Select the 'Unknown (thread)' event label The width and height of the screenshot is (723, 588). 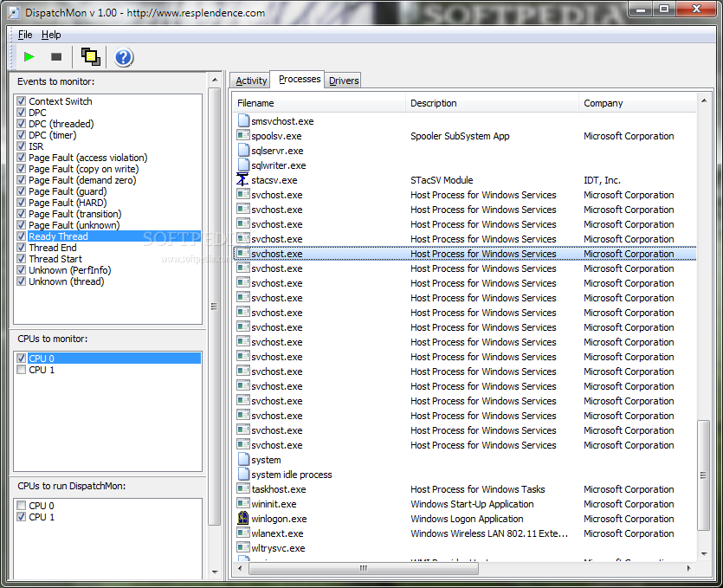tap(67, 281)
